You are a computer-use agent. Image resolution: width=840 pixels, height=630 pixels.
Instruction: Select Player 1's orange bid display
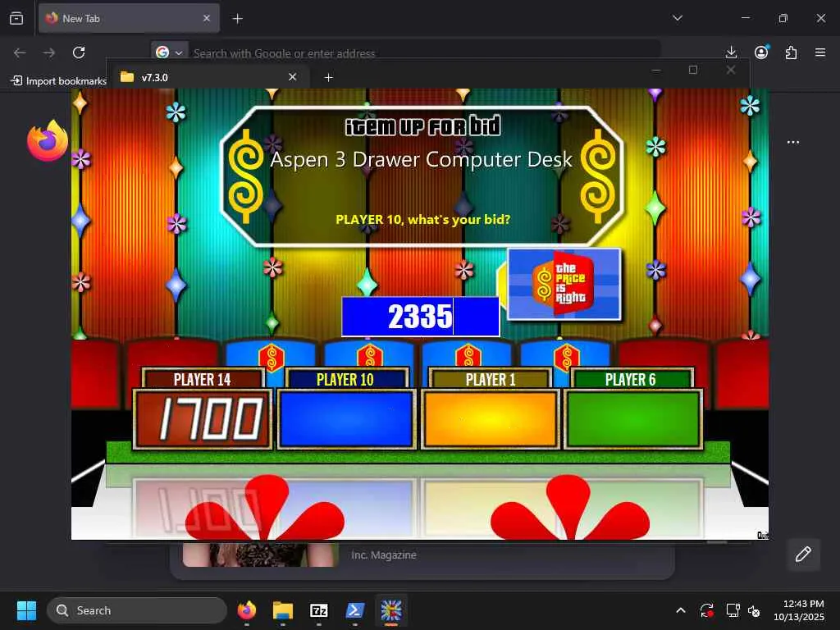point(491,419)
